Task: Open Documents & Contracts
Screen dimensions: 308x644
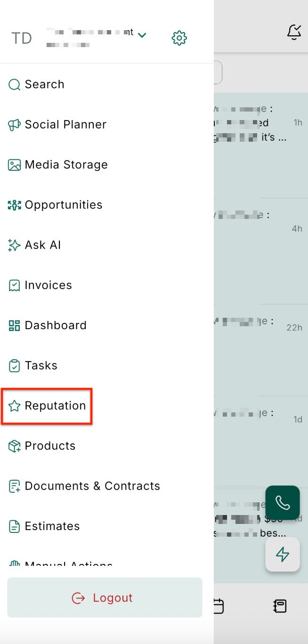Action: [92, 486]
